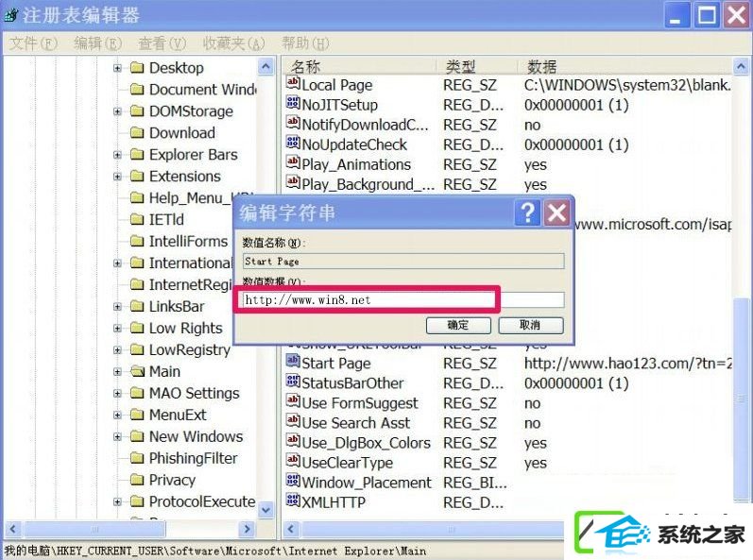
Task: Open the 帮助(H) menu
Action: (306, 43)
